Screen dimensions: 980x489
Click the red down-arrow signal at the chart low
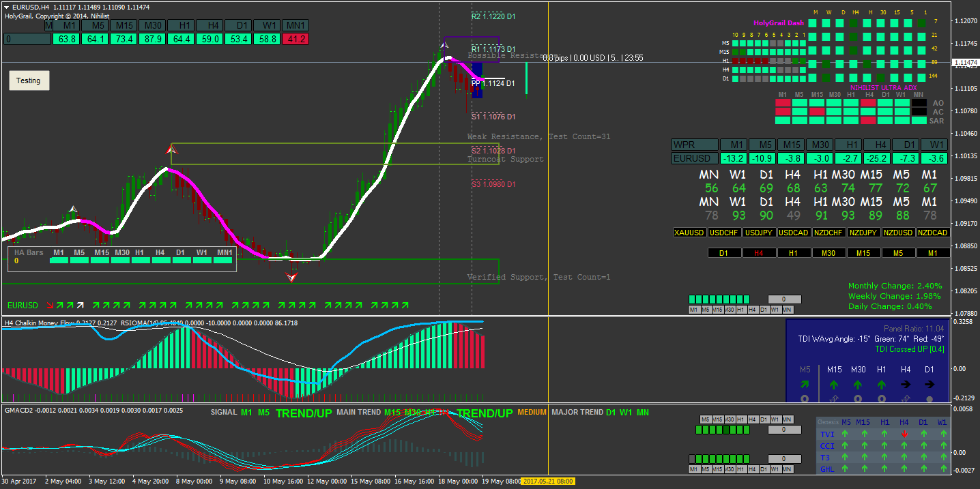pos(292,277)
